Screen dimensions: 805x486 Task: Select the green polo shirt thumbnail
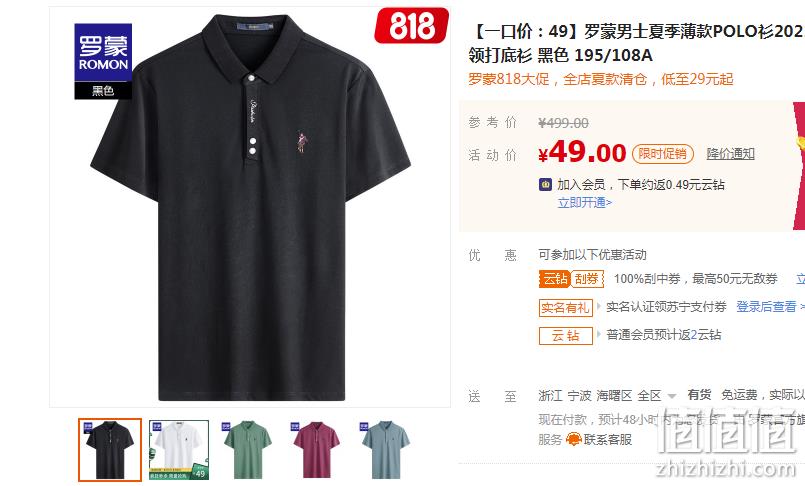247,450
